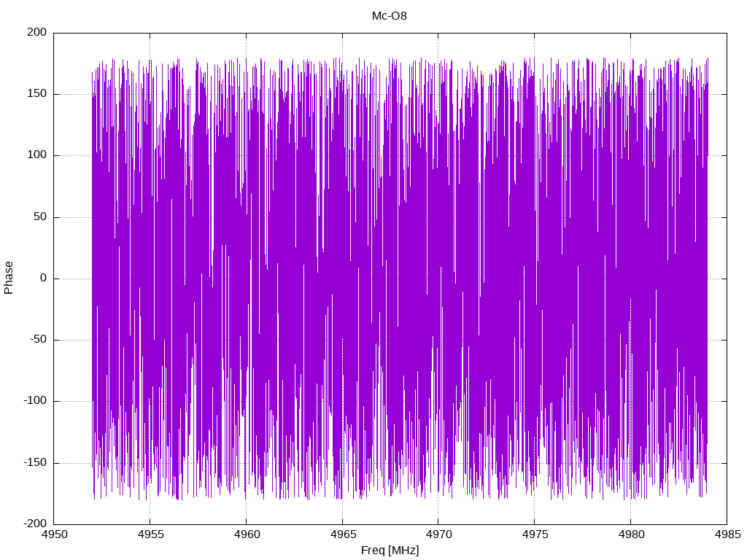Viewport: 747px width, 560px height.
Task: Click x-axis tick label 4960
Action: pos(247,534)
